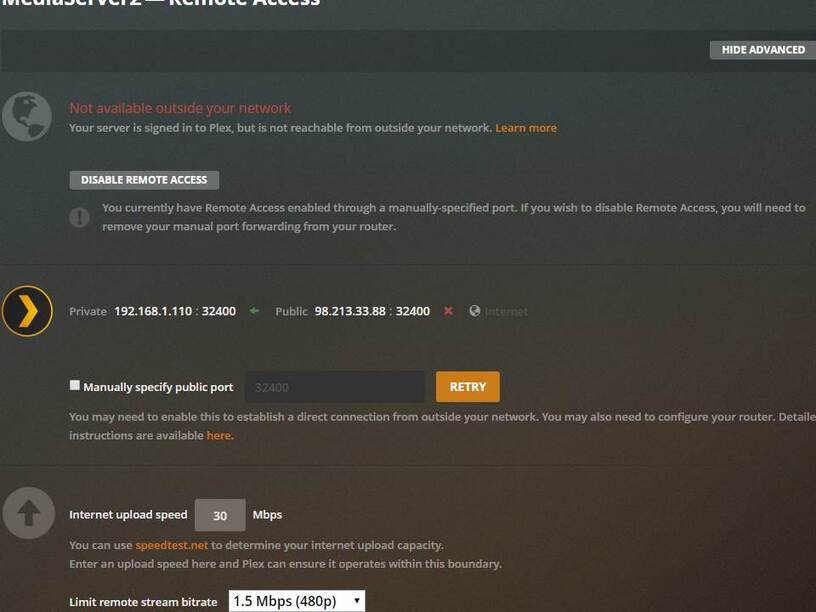Click the private address 192.168.1.110 text

pos(153,311)
